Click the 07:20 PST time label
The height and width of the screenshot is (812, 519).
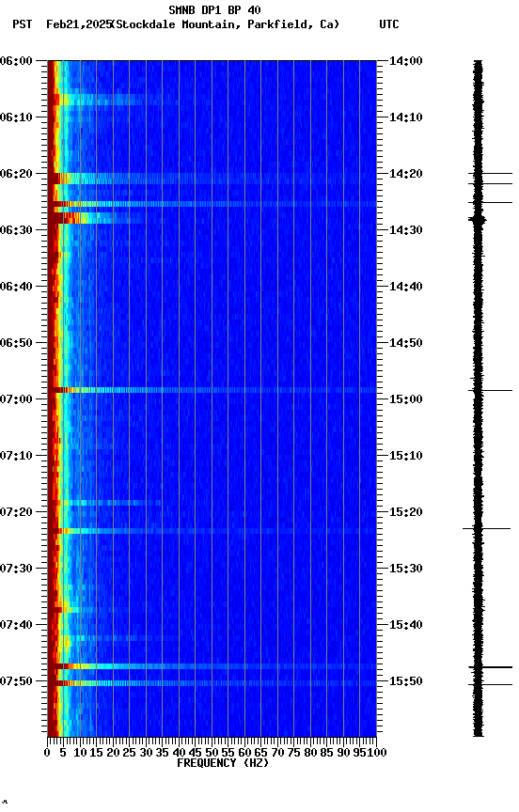tap(16, 512)
